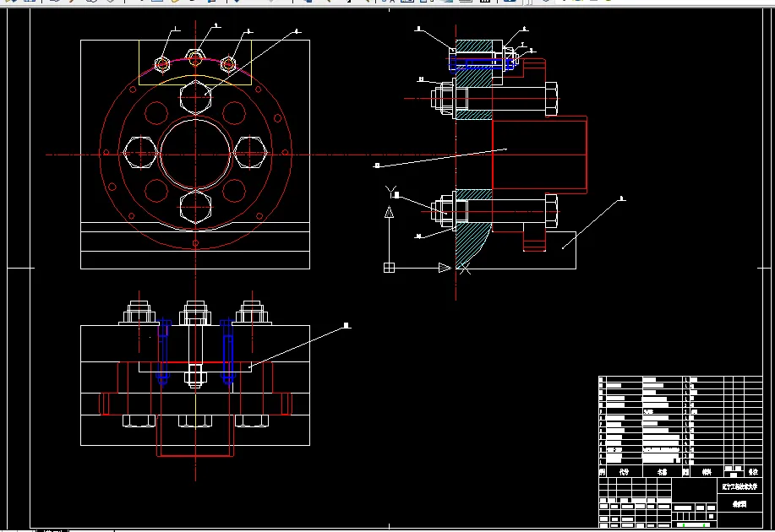Viewport: 775px width, 532px height.
Task: Click the drawing name cell below university name
Action: point(740,504)
